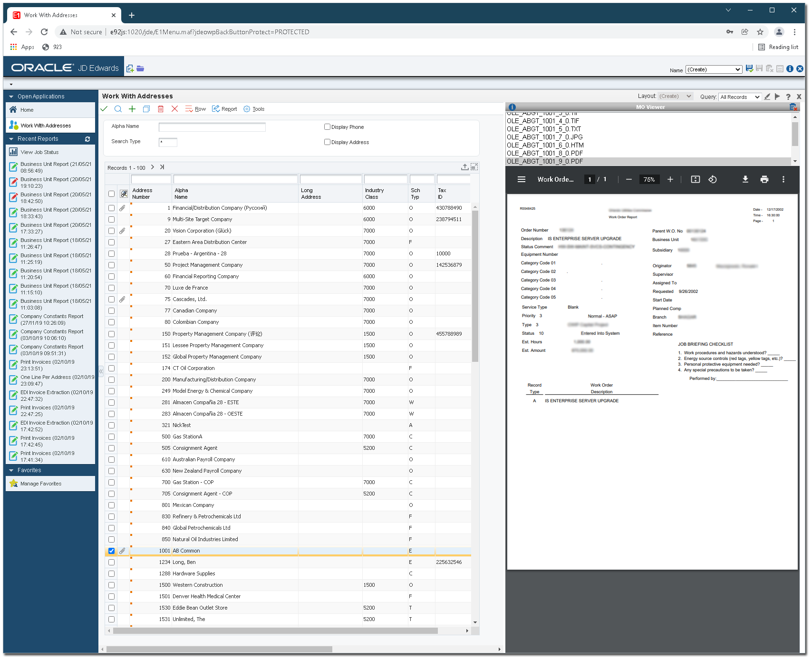Click the MO Viewer file list scrollbar
The image size is (812, 660).
(x=795, y=134)
